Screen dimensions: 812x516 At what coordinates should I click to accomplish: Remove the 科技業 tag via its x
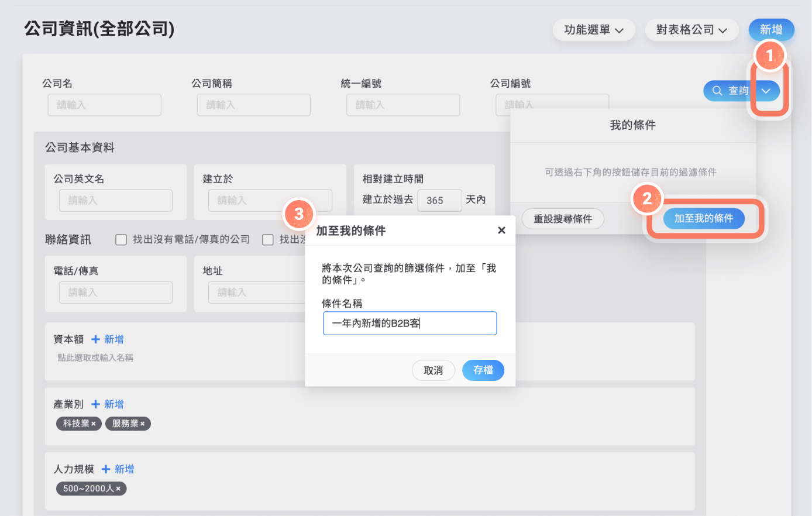click(94, 424)
